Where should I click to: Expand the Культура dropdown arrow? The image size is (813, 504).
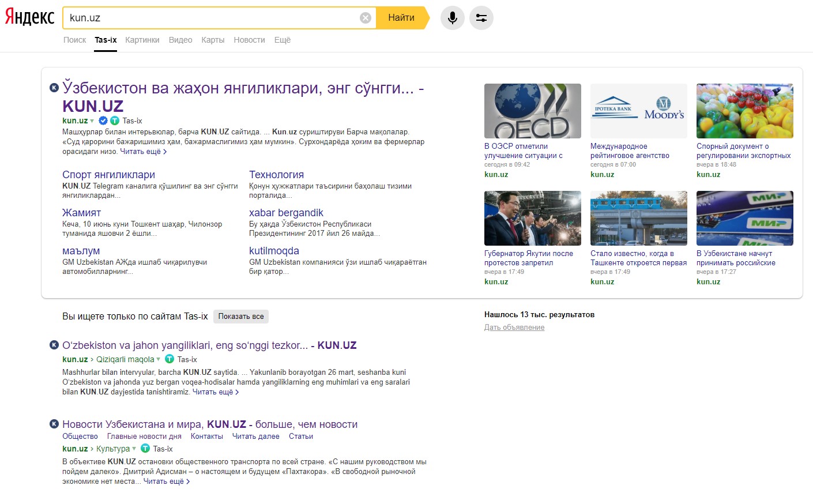click(x=134, y=449)
